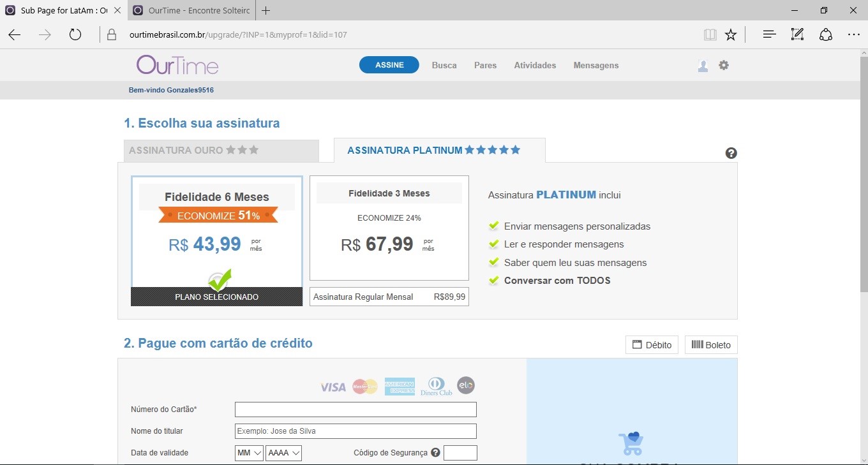Click the American Express logo
The height and width of the screenshot is (465, 868).
tap(400, 387)
